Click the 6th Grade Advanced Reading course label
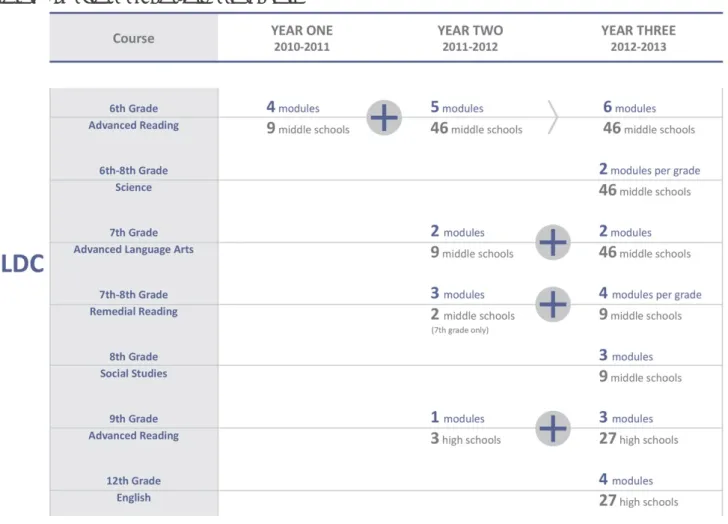The height and width of the screenshot is (524, 728). point(134,117)
